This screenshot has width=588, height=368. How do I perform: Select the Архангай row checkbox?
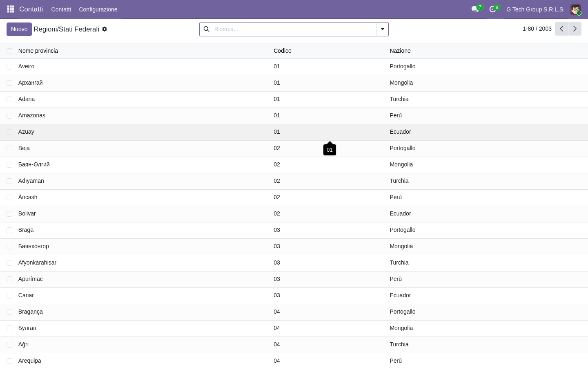[x=9, y=83]
